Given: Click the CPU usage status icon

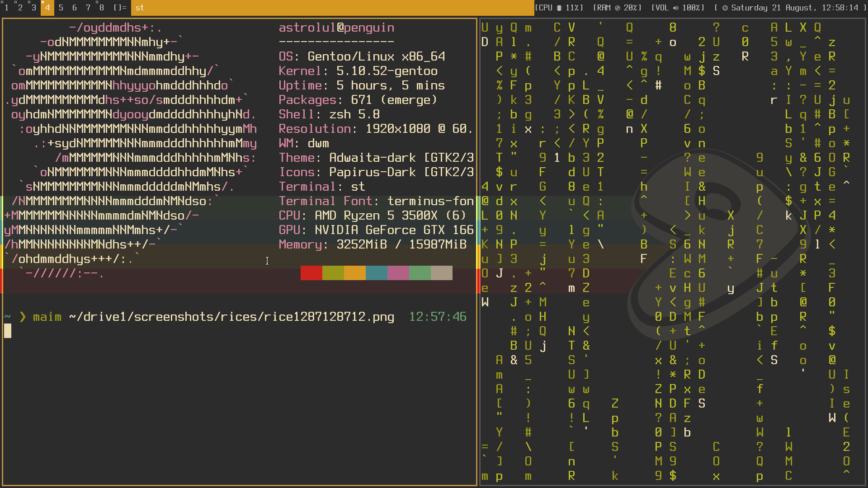Looking at the screenshot, I should 559,8.
